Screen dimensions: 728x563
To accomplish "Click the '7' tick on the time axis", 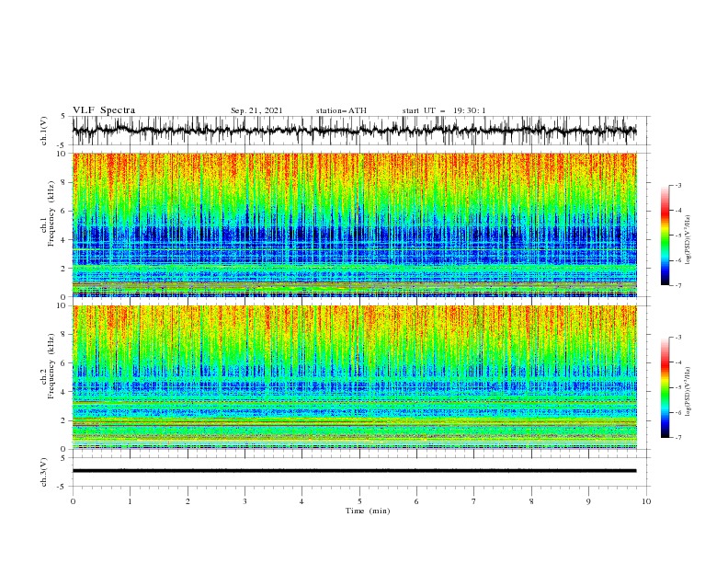I will click(474, 501).
